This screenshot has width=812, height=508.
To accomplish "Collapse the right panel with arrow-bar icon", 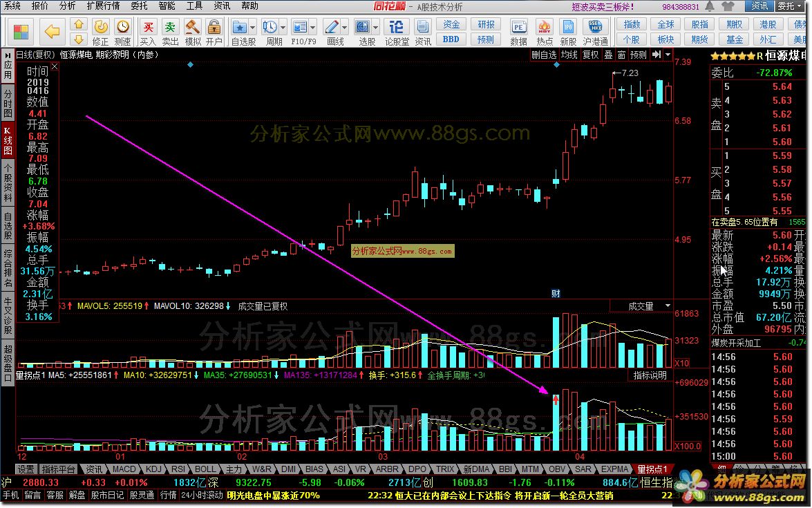I will (x=657, y=55).
